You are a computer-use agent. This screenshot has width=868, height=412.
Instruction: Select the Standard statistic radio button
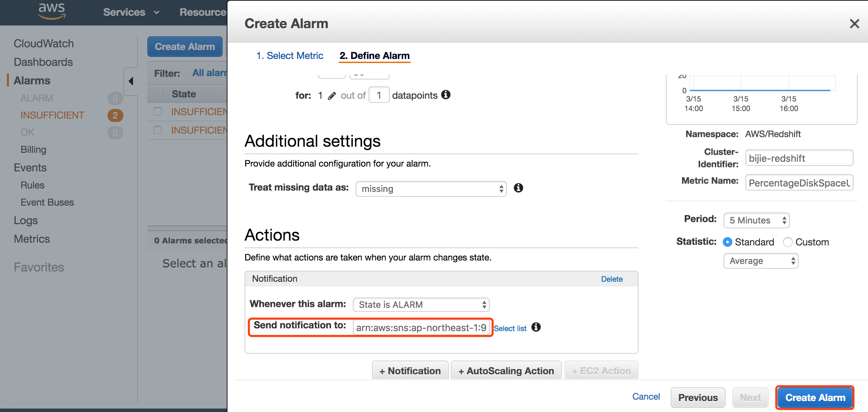coord(728,242)
